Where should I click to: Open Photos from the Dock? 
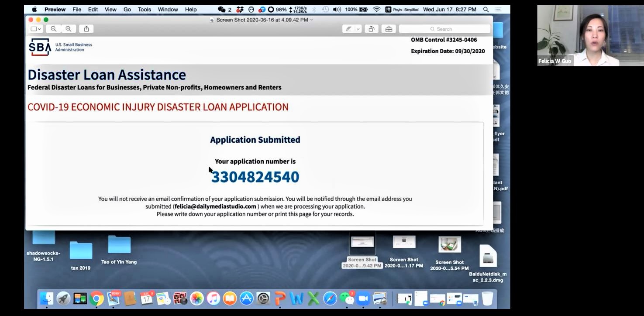click(197, 299)
